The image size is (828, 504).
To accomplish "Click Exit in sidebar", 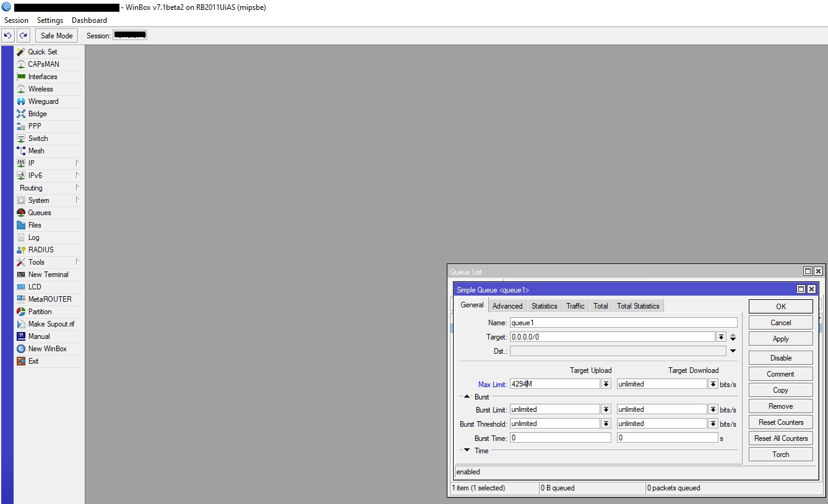I will click(x=50, y=361).
